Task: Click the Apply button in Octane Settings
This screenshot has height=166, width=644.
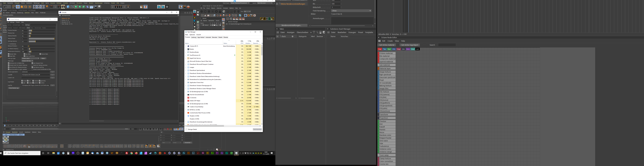Action: (43, 58)
